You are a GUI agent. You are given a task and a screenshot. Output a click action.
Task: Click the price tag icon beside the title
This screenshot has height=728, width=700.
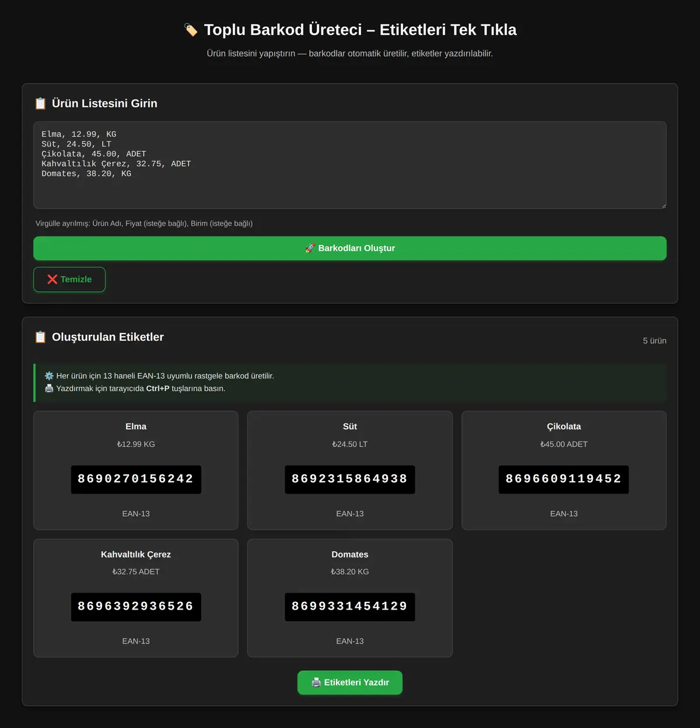[191, 30]
